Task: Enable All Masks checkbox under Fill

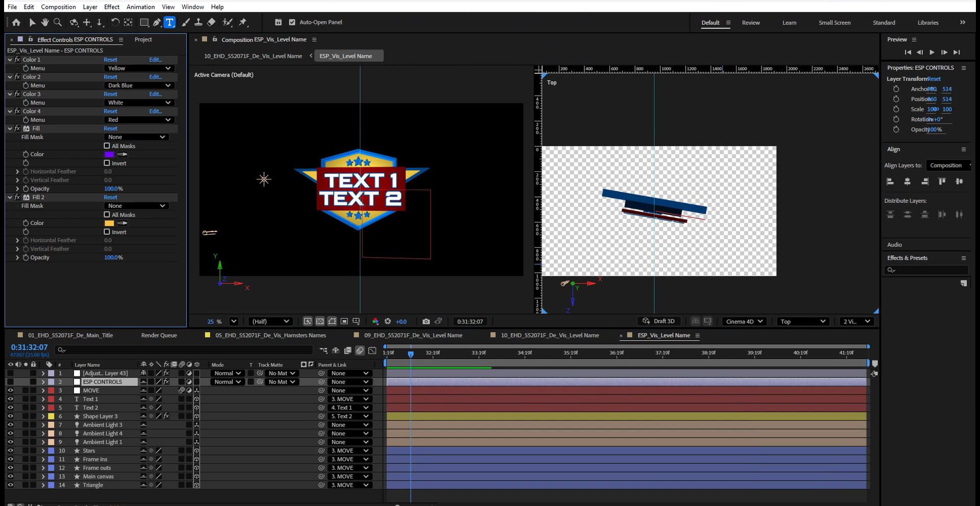Action: tap(107, 146)
